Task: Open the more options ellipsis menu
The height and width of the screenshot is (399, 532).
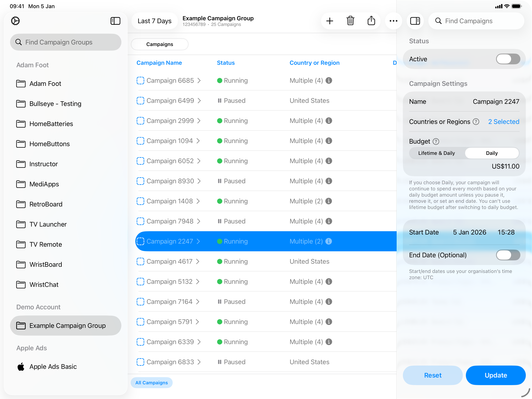Action: [393, 21]
